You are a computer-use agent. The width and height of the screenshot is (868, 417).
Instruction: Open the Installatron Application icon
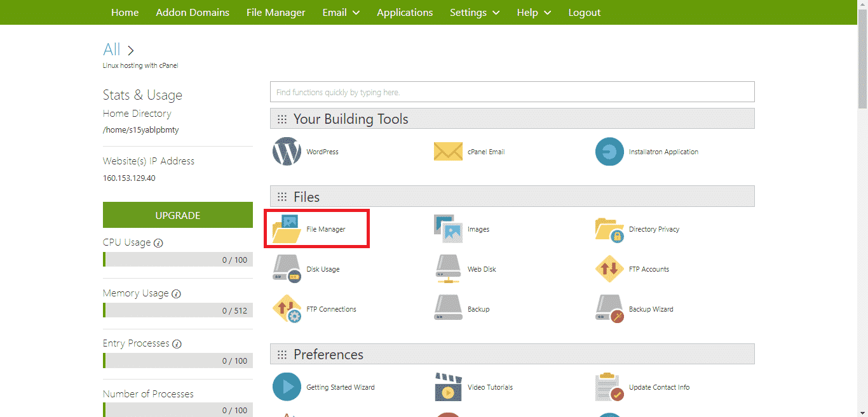609,152
